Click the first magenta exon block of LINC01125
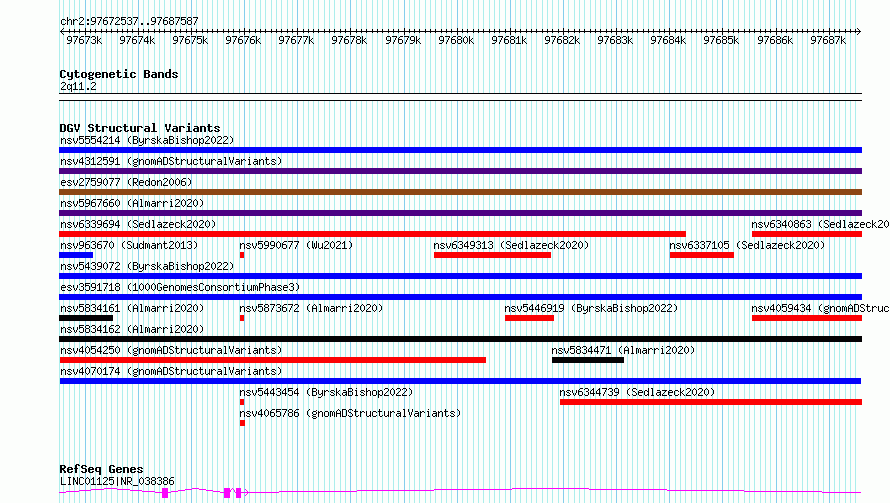 point(165,493)
